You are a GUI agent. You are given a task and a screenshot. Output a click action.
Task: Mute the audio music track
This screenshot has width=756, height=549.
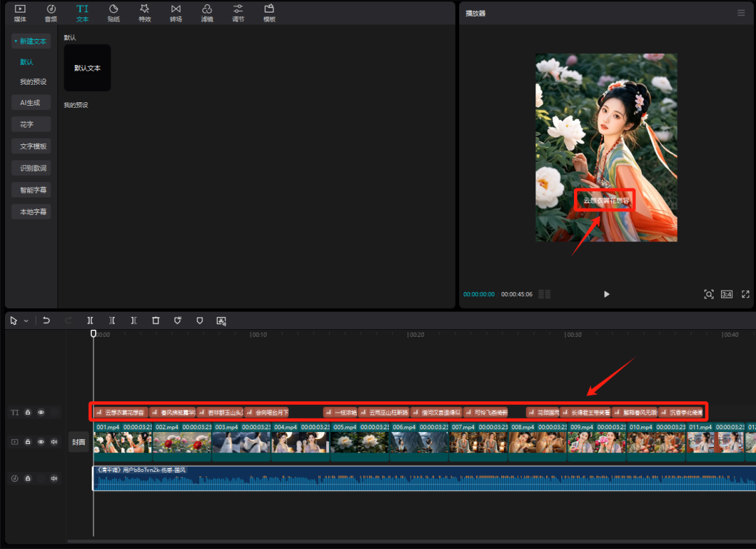[54, 478]
